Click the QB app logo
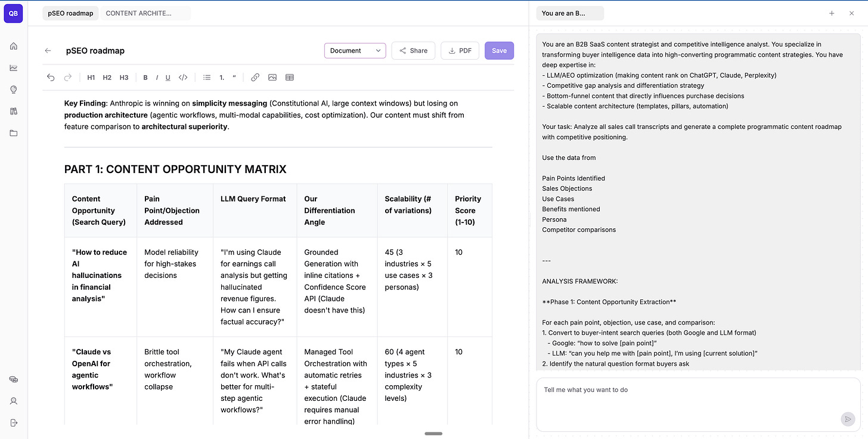Screen dimensions: 868x439 (x=13, y=13)
